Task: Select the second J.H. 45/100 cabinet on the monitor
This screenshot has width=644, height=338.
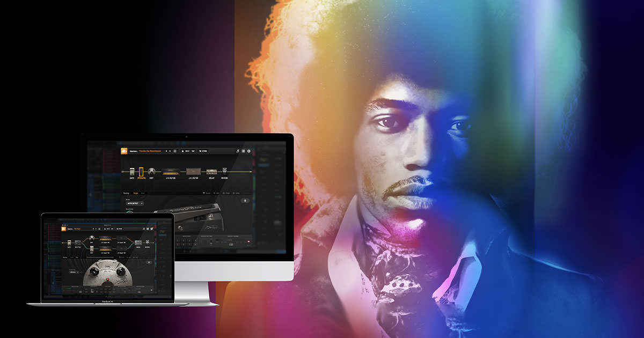Action: click(x=194, y=172)
